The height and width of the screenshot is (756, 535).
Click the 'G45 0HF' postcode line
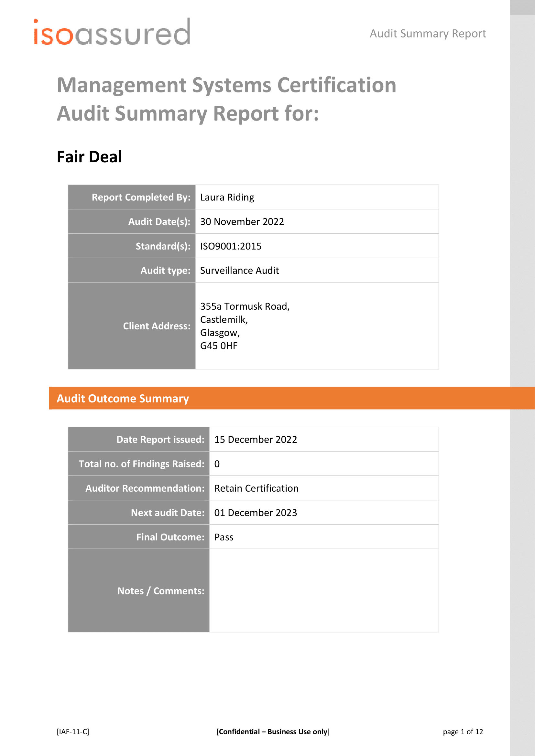click(219, 346)
